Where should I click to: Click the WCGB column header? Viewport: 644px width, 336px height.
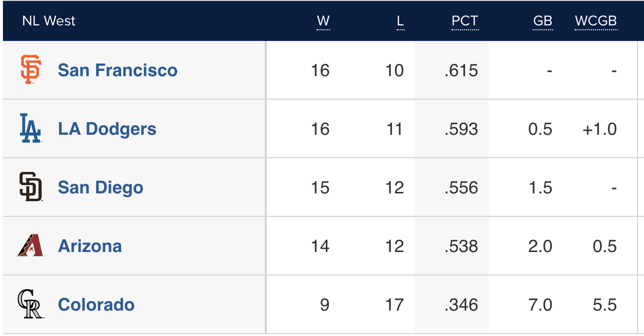tap(596, 21)
